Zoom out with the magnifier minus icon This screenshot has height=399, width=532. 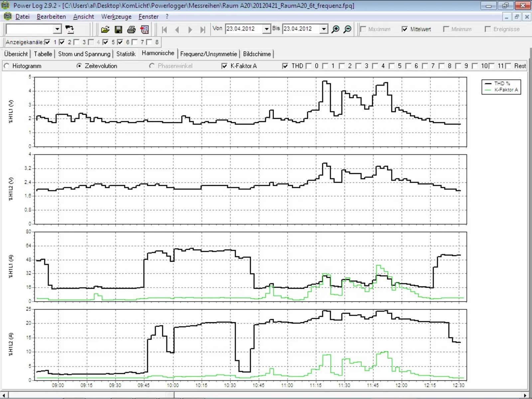coord(347,29)
